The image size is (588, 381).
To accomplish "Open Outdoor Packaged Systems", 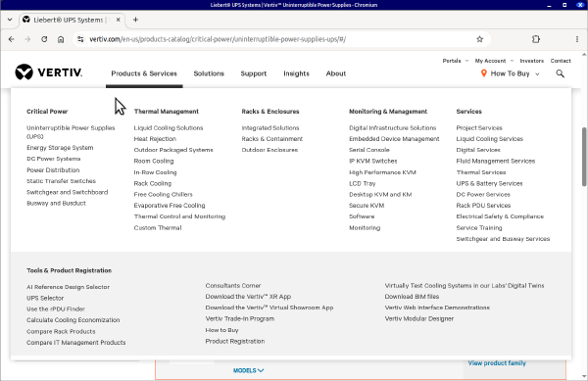I will pos(173,150).
